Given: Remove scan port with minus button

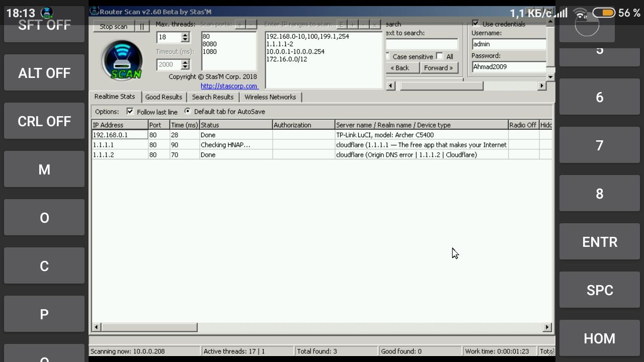Looking at the screenshot, I should tap(251, 24).
